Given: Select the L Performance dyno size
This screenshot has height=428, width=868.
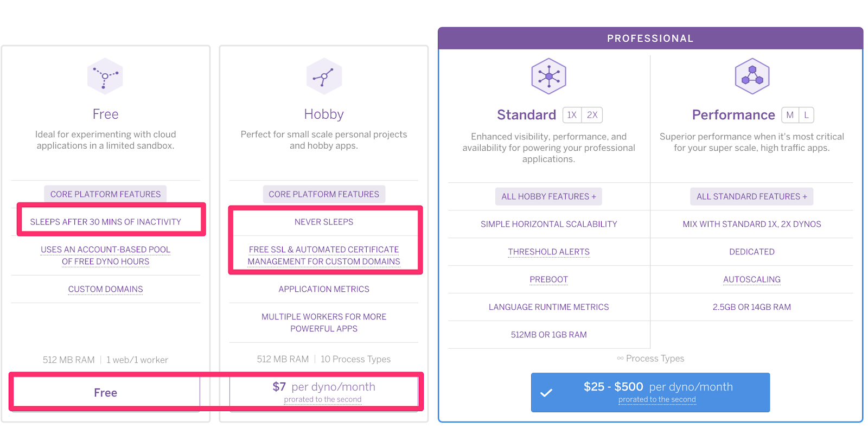Looking at the screenshot, I should click(x=806, y=115).
